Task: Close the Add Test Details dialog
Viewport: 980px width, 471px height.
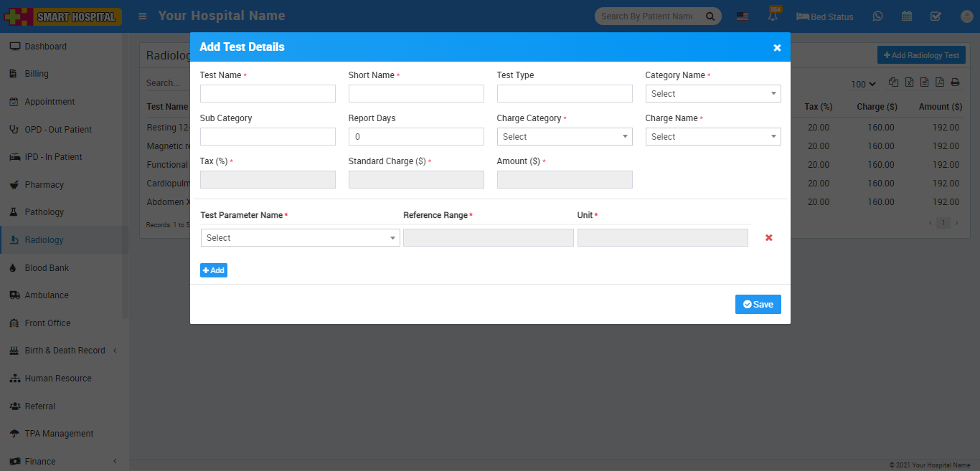Action: pyautogui.click(x=777, y=47)
